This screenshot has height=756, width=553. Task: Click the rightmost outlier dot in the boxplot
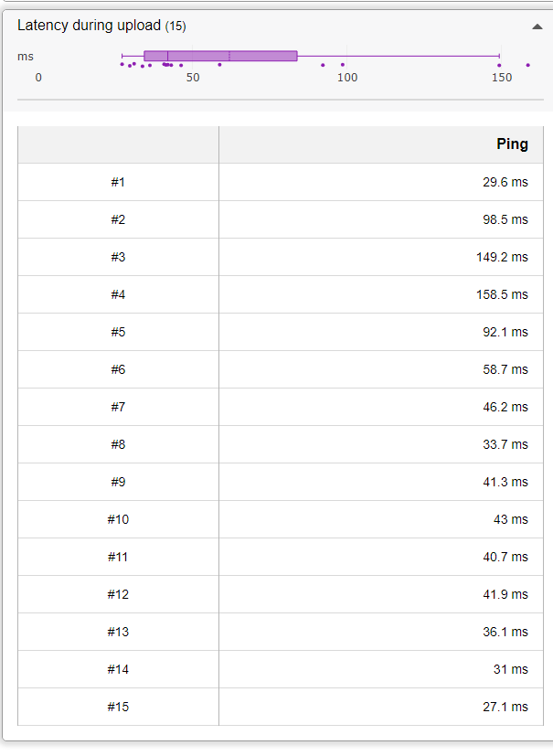[x=528, y=65]
